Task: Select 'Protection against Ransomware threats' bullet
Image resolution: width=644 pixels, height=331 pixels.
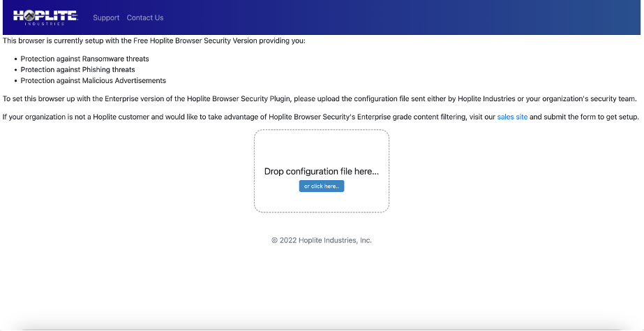Action: coord(84,59)
